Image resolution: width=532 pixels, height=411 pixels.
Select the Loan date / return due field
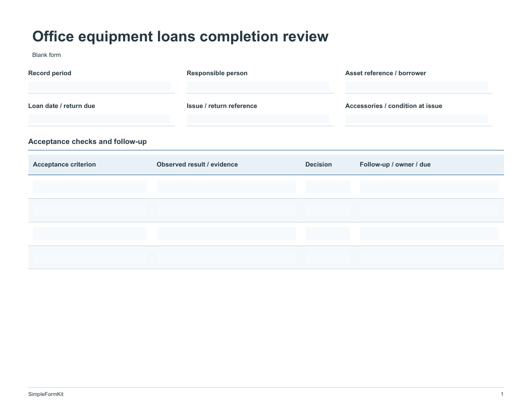coord(99,119)
